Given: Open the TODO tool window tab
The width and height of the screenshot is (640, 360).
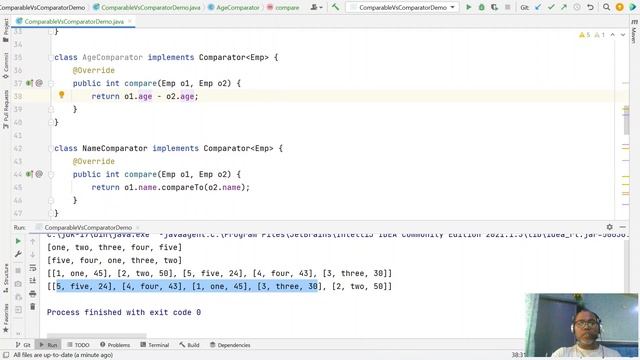Looking at the screenshot, I should pos(78,345).
